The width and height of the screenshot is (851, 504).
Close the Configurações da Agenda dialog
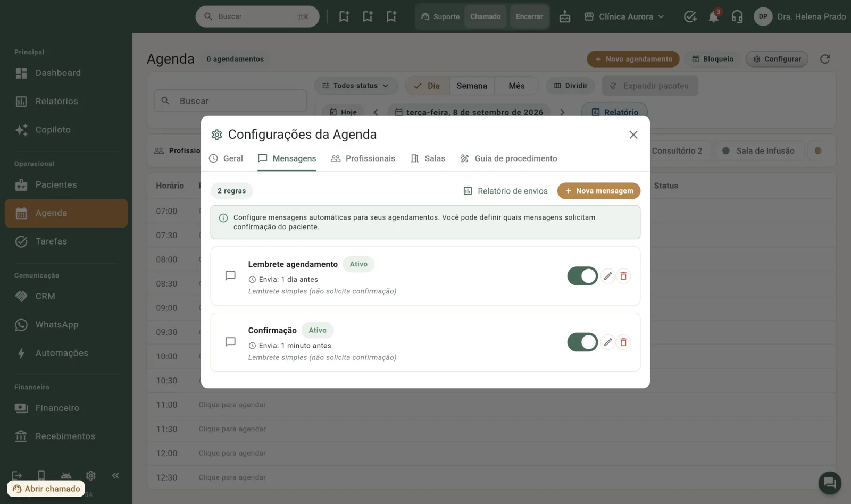pos(633,135)
